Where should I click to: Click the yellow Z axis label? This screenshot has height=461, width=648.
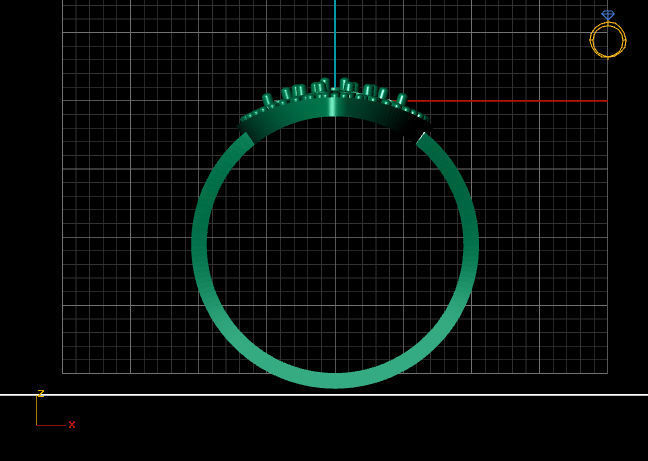pos(40,393)
